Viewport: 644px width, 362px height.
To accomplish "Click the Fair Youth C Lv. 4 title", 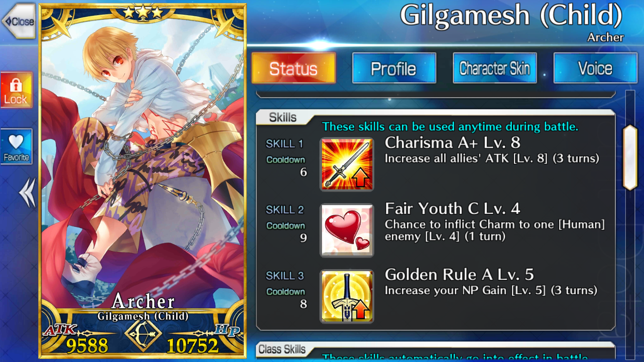I will point(452,208).
